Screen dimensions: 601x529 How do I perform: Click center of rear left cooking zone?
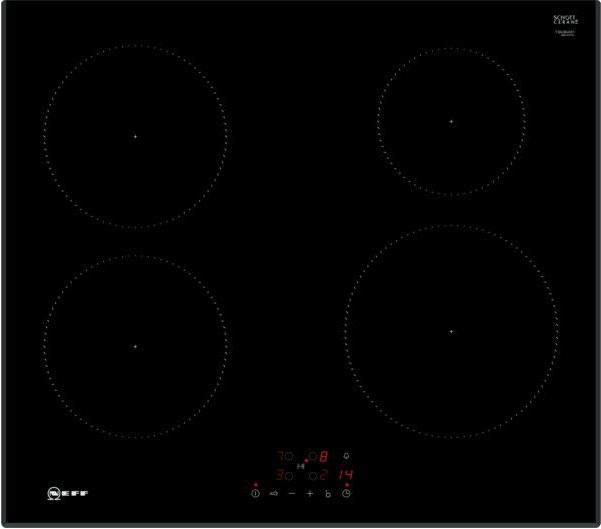point(135,136)
